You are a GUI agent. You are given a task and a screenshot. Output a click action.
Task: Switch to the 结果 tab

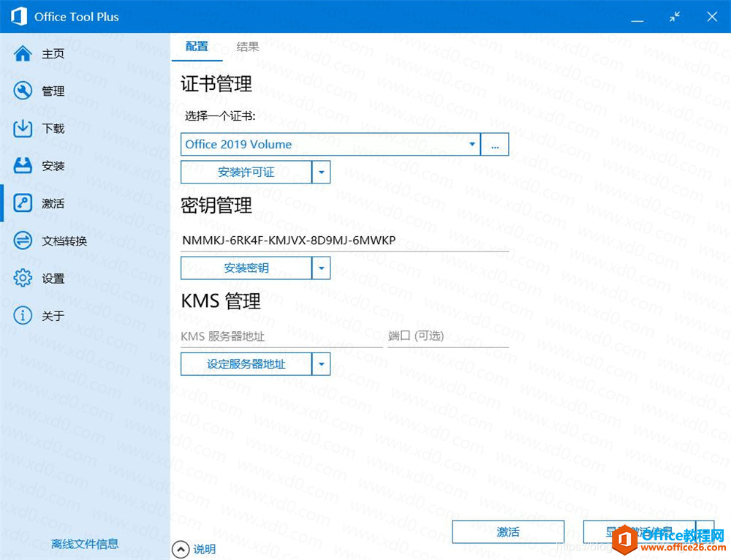[248, 47]
